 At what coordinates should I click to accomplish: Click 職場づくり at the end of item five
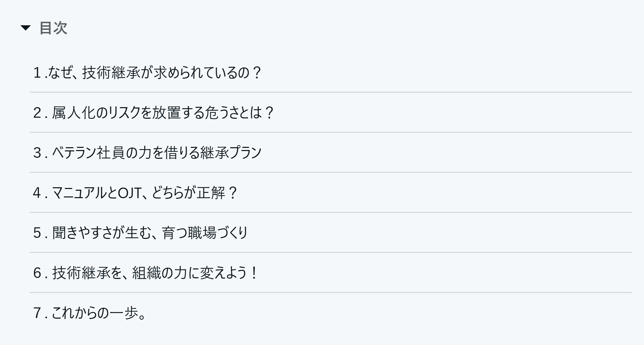[218, 233]
